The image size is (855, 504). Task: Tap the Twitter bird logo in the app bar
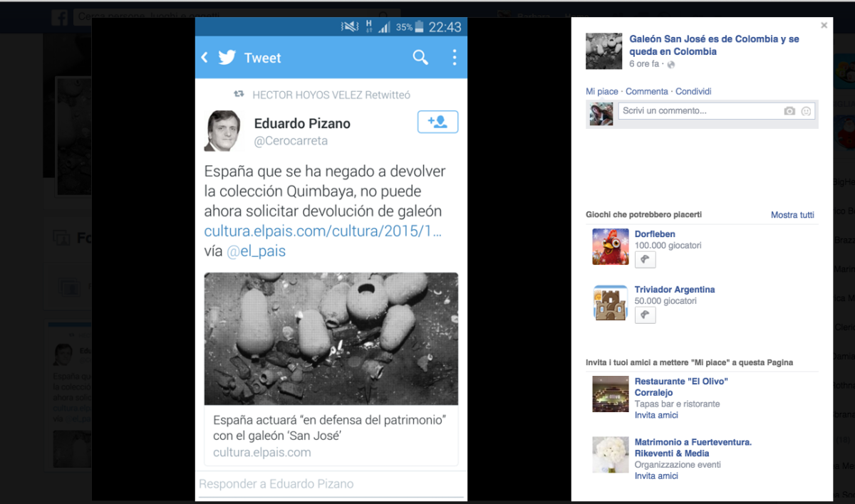[x=227, y=58]
